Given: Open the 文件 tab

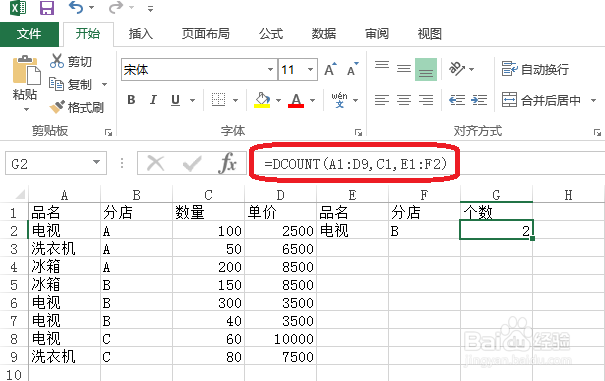Looking at the screenshot, I should [29, 34].
